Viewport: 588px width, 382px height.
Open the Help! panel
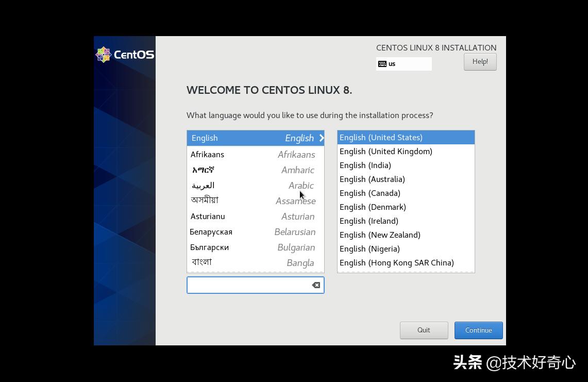click(x=480, y=61)
